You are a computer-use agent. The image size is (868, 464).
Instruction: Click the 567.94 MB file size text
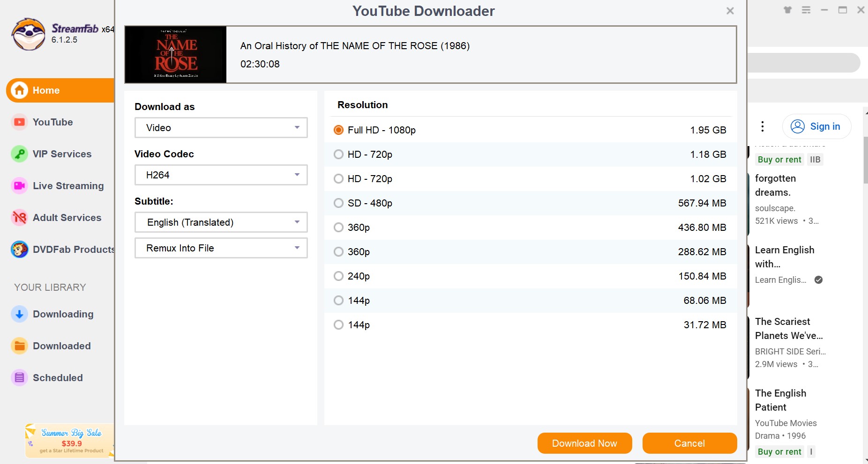pos(702,203)
